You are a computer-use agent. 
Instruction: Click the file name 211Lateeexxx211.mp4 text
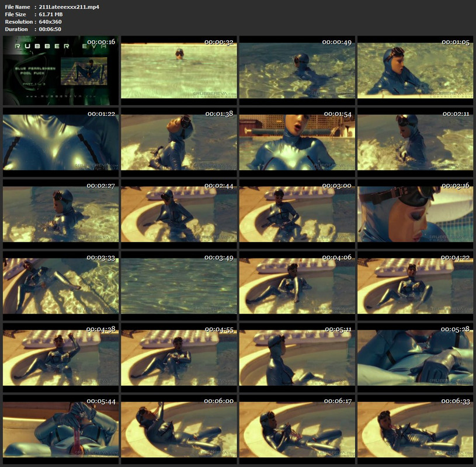tap(69, 6)
